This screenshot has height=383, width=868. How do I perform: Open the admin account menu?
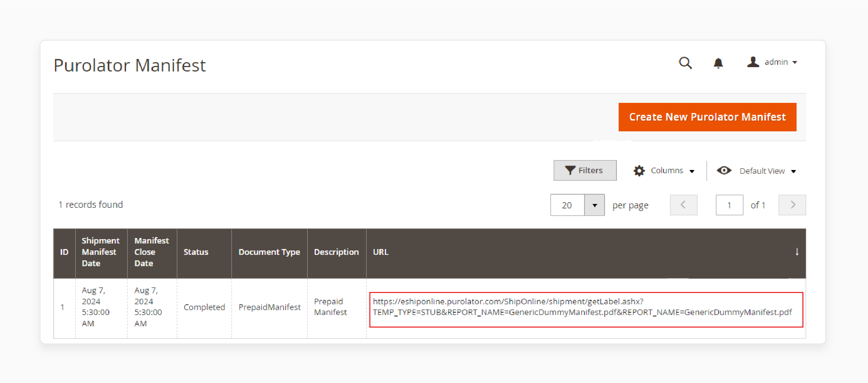[772, 62]
